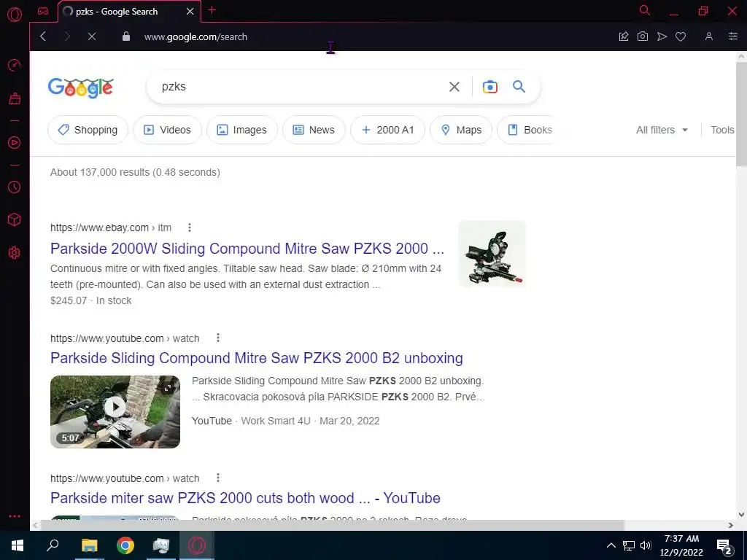
Task: Open the Windows Start menu
Action: (18, 545)
